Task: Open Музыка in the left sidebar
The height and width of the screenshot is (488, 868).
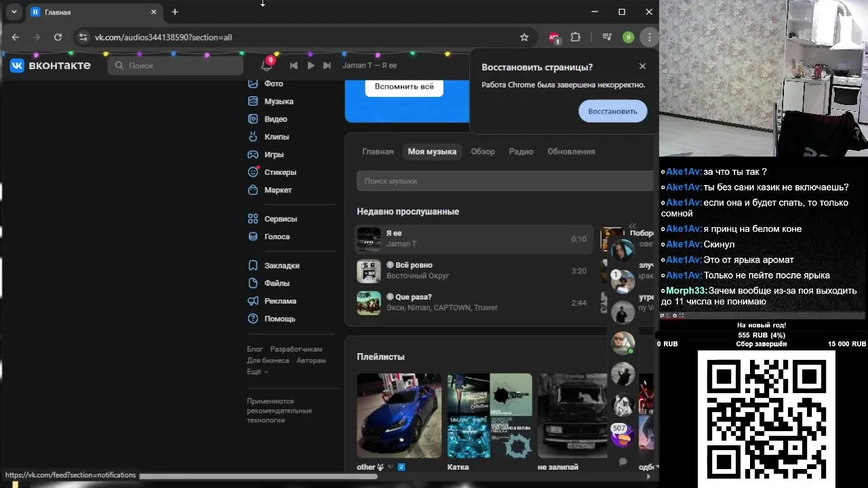Action: click(271, 101)
